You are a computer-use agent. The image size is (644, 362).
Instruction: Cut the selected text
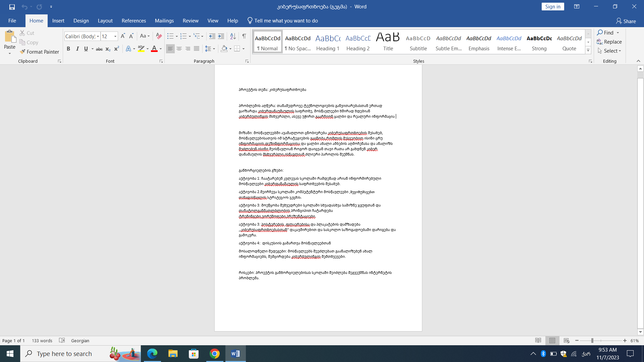pos(27,33)
